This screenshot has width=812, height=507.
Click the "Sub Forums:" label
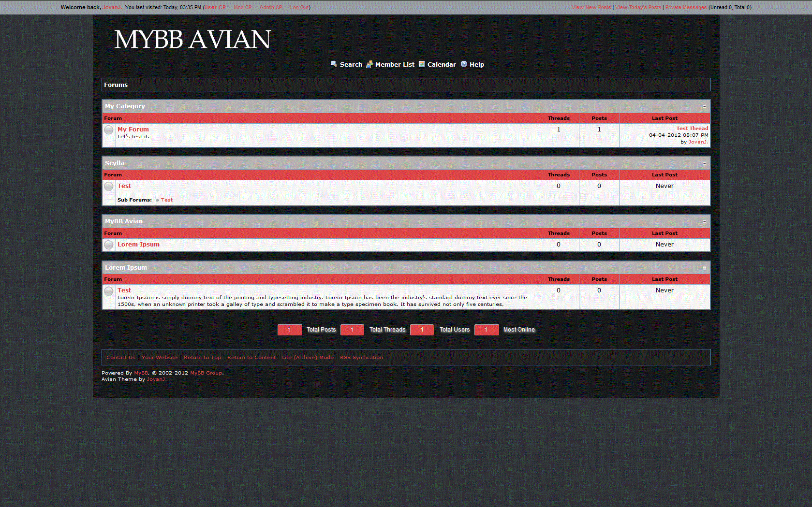pos(134,200)
